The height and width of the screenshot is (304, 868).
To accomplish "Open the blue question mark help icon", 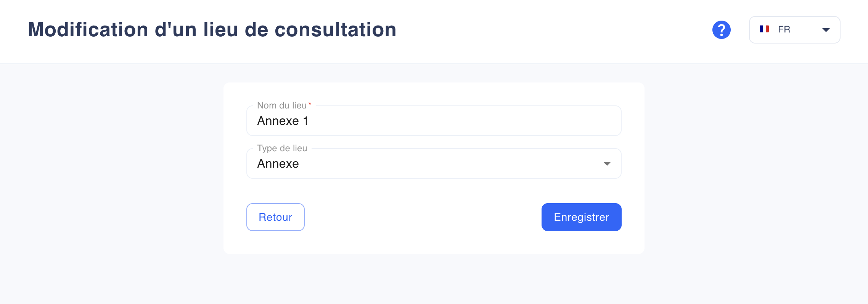I will (721, 30).
